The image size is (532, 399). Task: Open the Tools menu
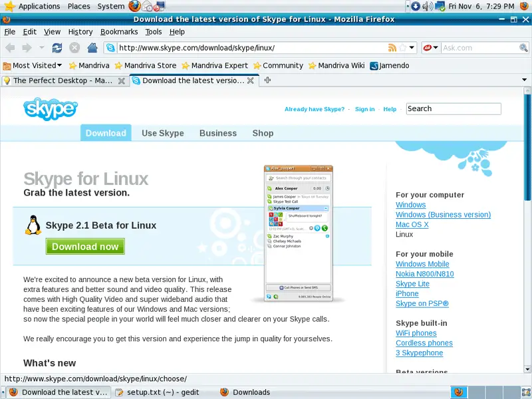[154, 32]
